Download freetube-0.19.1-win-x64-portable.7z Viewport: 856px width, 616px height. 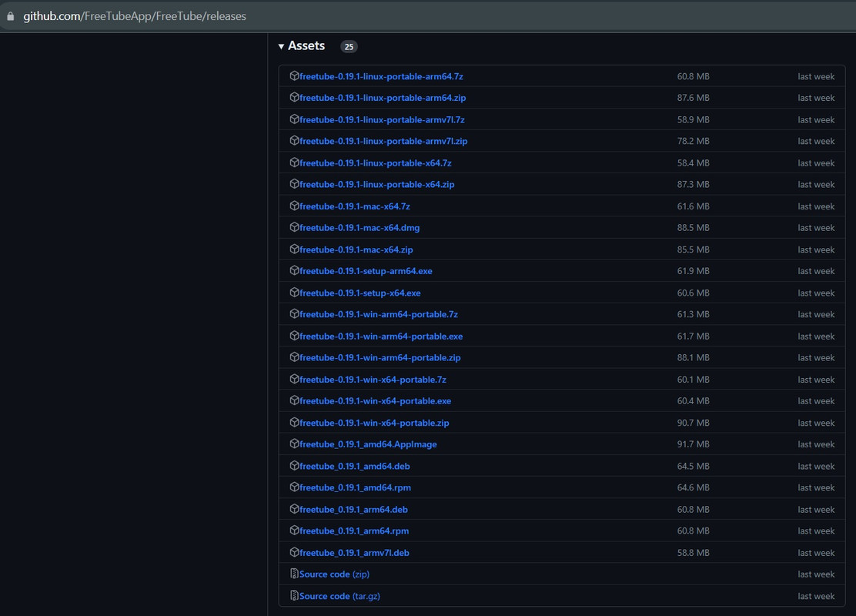coord(373,379)
